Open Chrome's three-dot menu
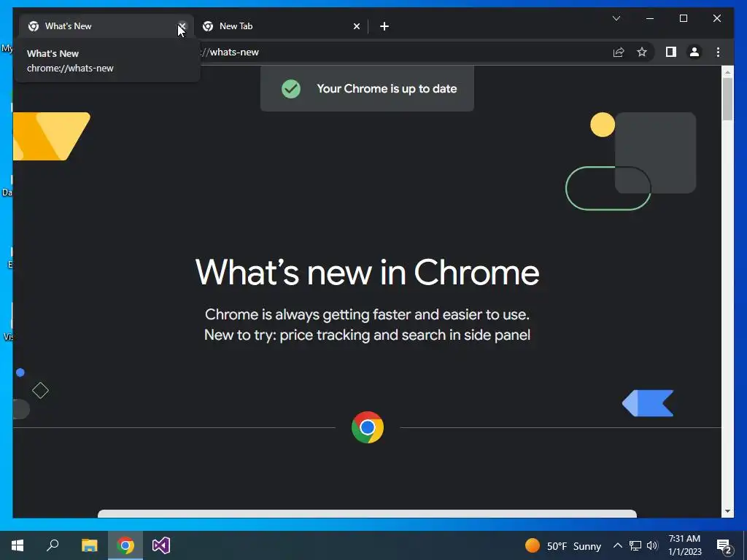747x560 pixels. pyautogui.click(x=718, y=52)
